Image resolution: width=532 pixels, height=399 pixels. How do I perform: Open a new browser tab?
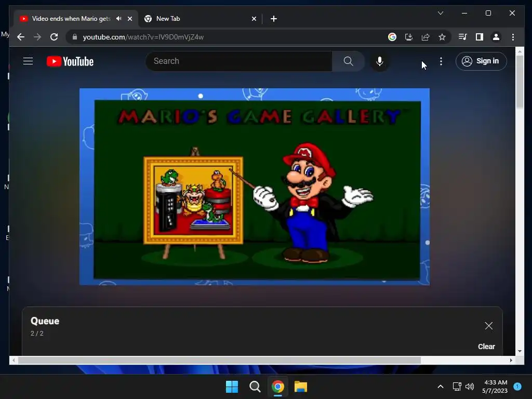[x=274, y=19]
